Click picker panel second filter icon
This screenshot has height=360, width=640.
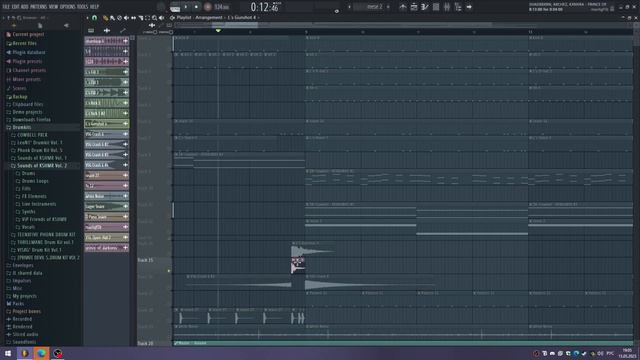(x=107, y=31)
